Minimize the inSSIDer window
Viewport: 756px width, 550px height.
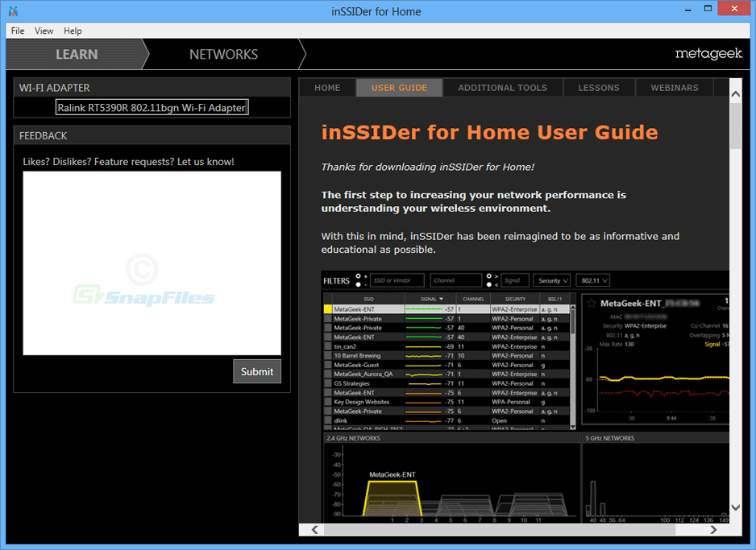click(x=688, y=9)
